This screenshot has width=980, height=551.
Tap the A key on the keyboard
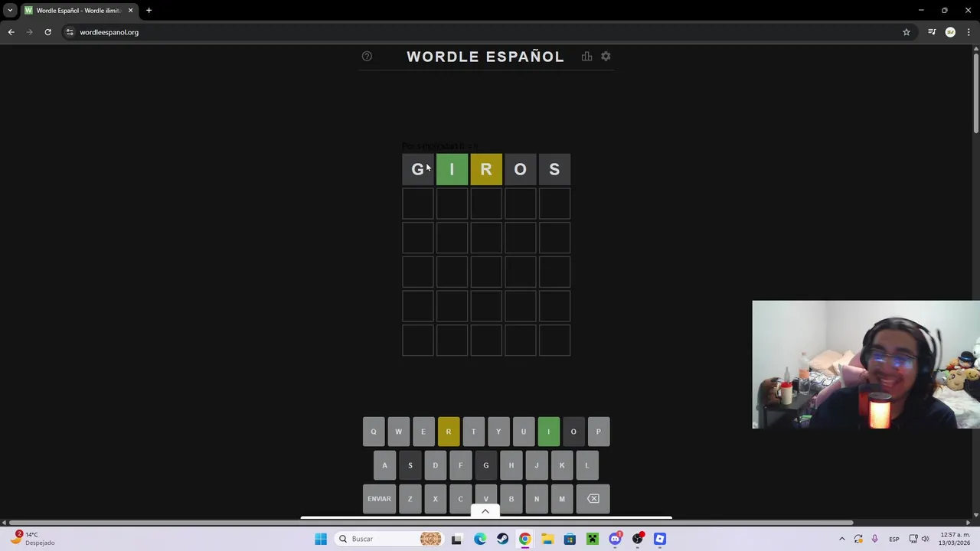point(384,465)
